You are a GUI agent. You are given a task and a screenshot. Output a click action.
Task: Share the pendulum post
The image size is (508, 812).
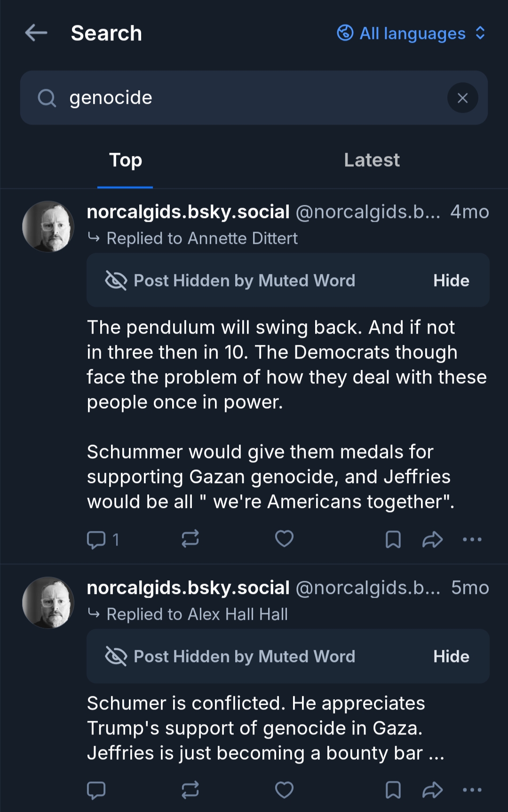[x=432, y=539]
